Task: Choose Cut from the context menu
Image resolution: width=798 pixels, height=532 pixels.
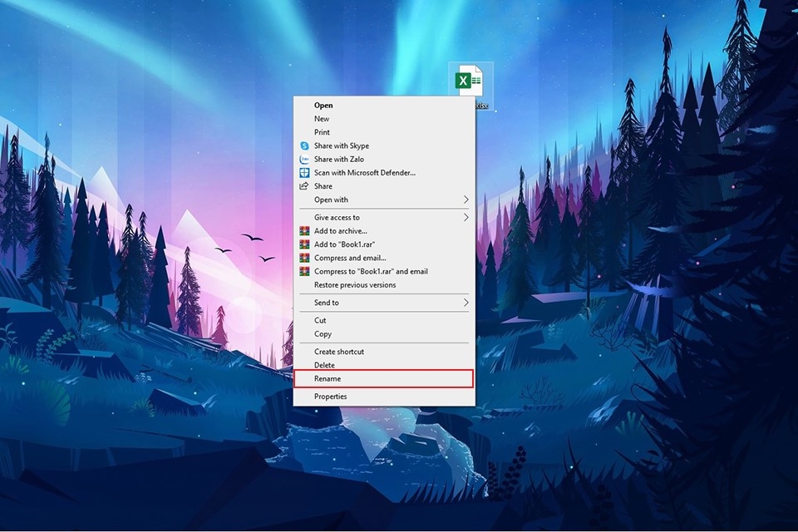Action: [x=384, y=320]
